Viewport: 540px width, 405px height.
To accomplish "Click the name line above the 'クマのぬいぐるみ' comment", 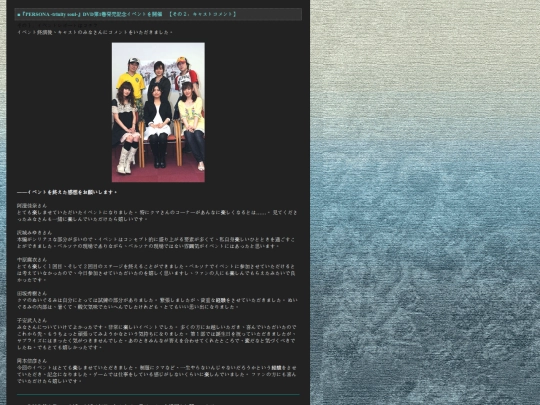I will (32, 293).
